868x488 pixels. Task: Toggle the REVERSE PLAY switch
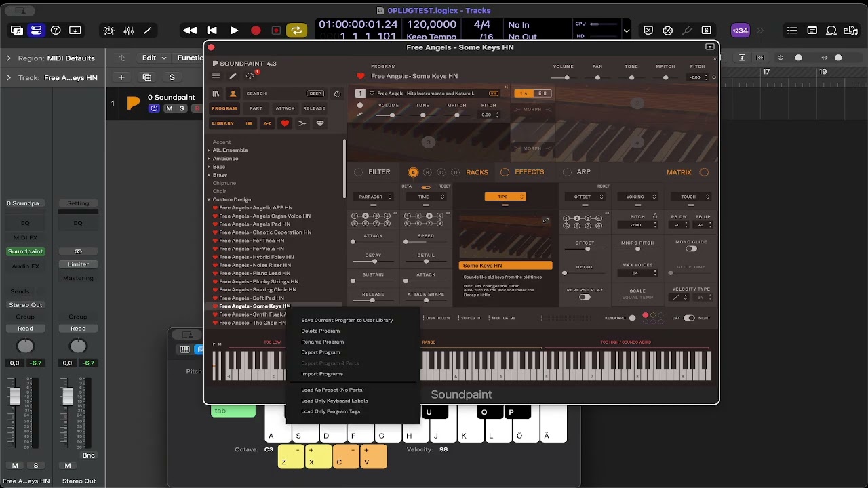pyautogui.click(x=585, y=297)
